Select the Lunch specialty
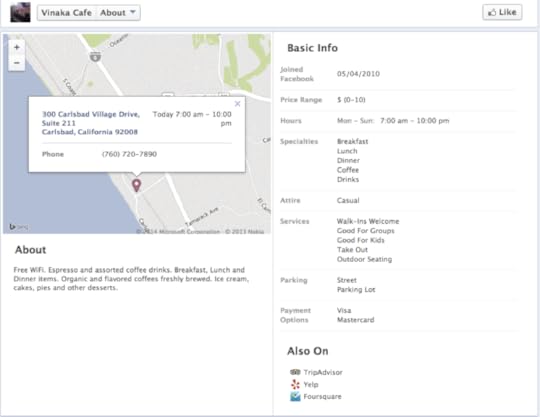This screenshot has width=540, height=417. (347, 151)
